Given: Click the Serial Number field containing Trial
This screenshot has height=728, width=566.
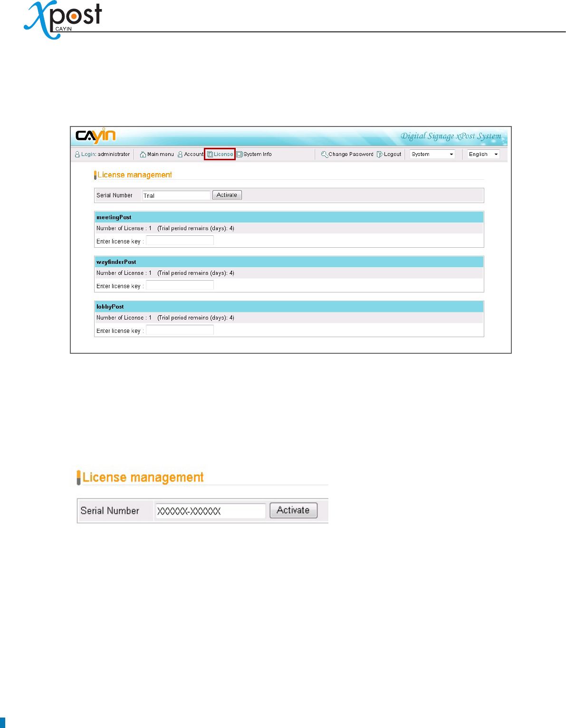Looking at the screenshot, I should [176, 195].
